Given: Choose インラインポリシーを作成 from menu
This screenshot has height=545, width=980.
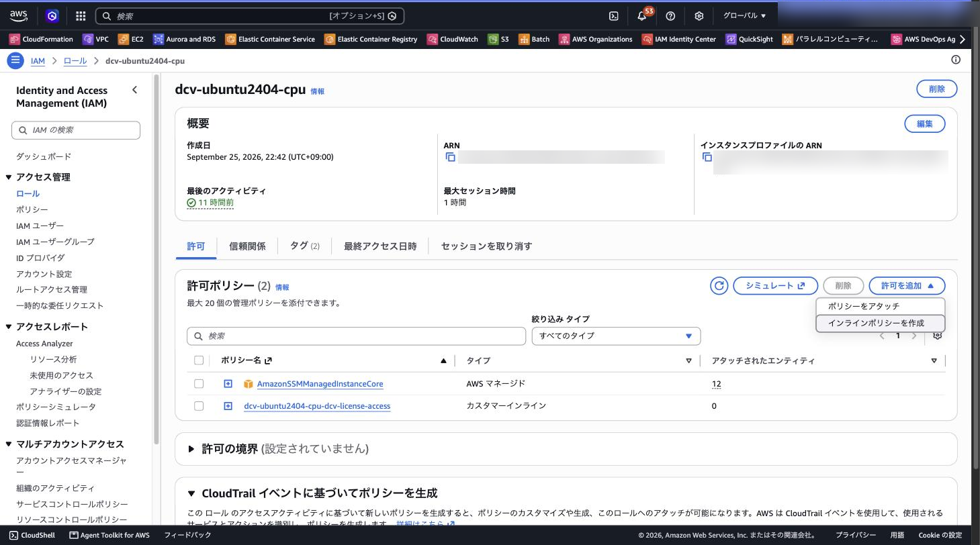Looking at the screenshot, I should click(x=880, y=323).
